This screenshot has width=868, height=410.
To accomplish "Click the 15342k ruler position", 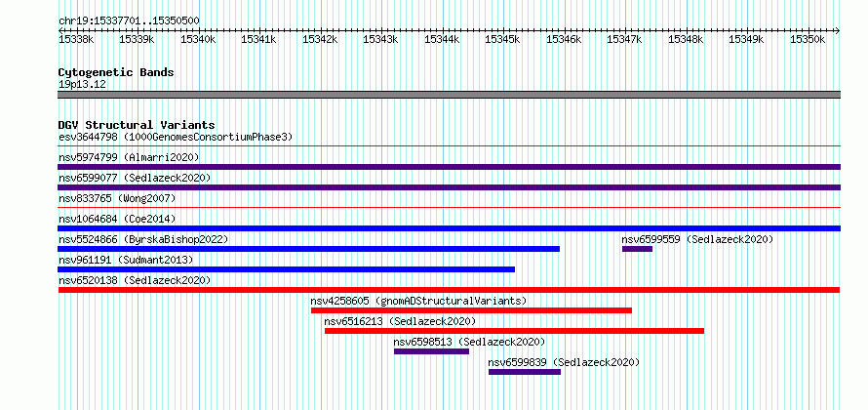I will pyautogui.click(x=320, y=39).
